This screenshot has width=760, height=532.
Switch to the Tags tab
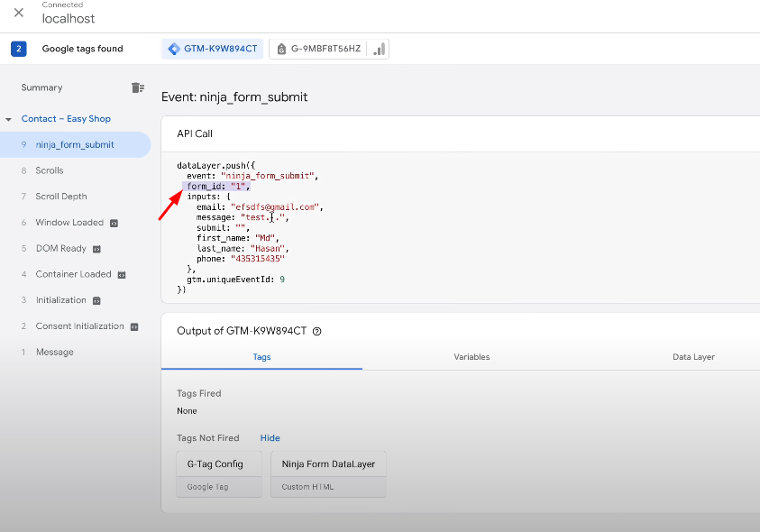(261, 357)
